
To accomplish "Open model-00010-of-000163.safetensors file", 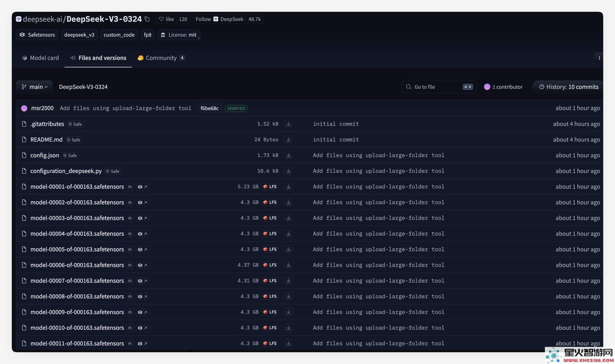I will (77, 328).
